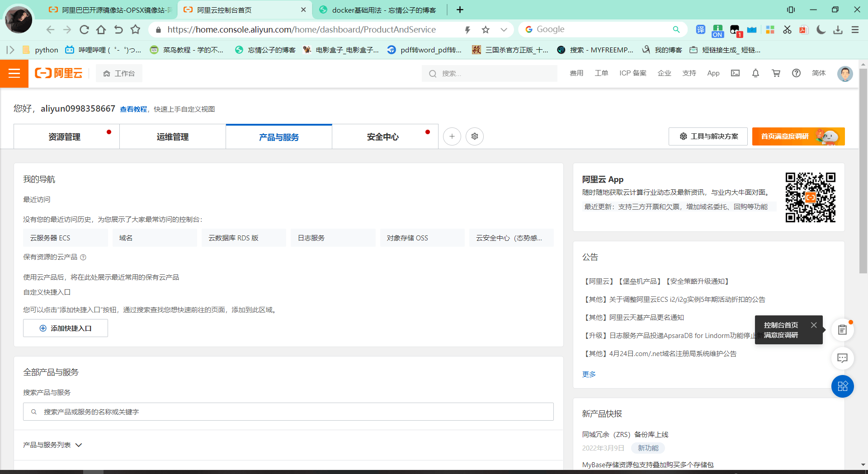Image resolution: width=868 pixels, height=474 pixels.
Task: Open browser downloads icon
Action: click(x=838, y=30)
